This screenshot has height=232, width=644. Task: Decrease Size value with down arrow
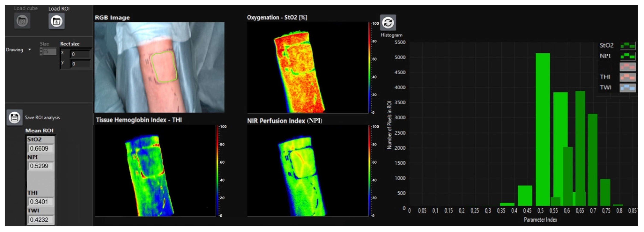41,53
